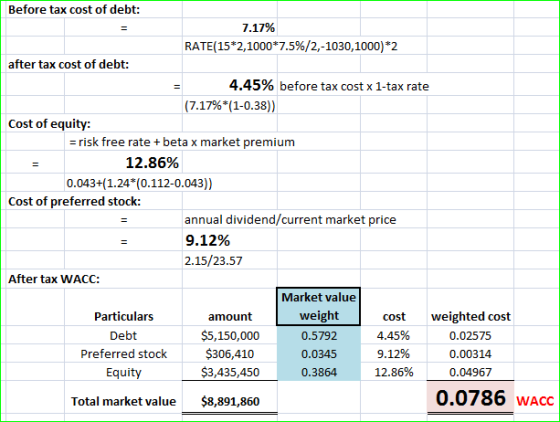Click the 0.0345 preferred stock weight
This screenshot has height=422, width=560.
(319, 354)
